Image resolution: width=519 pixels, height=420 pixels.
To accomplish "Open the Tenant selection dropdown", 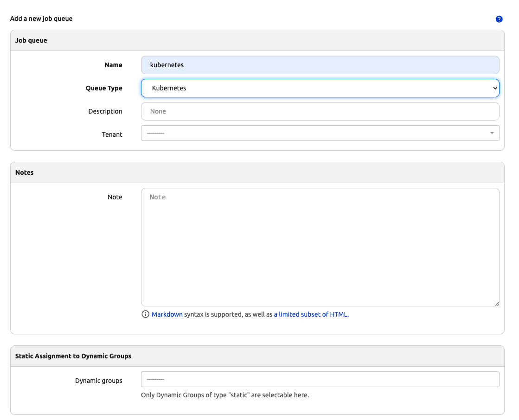I will (320, 134).
